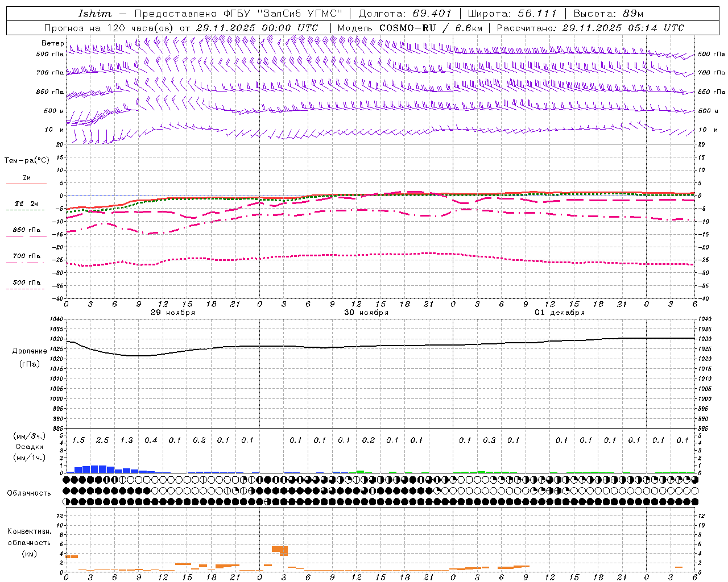Click the "30 ноября" date label
Screen dimensions: 728x582
[x=366, y=313]
